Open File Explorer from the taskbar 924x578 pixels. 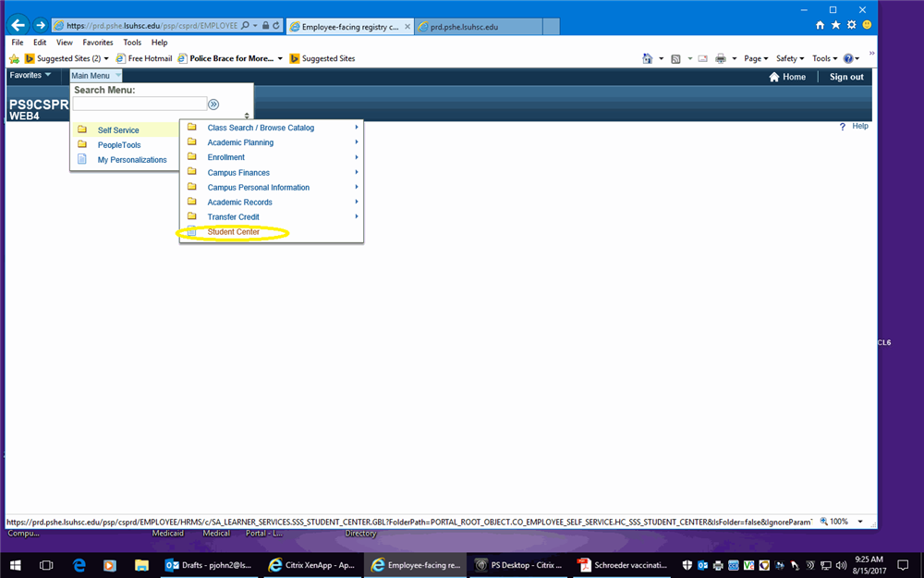[x=141, y=564]
